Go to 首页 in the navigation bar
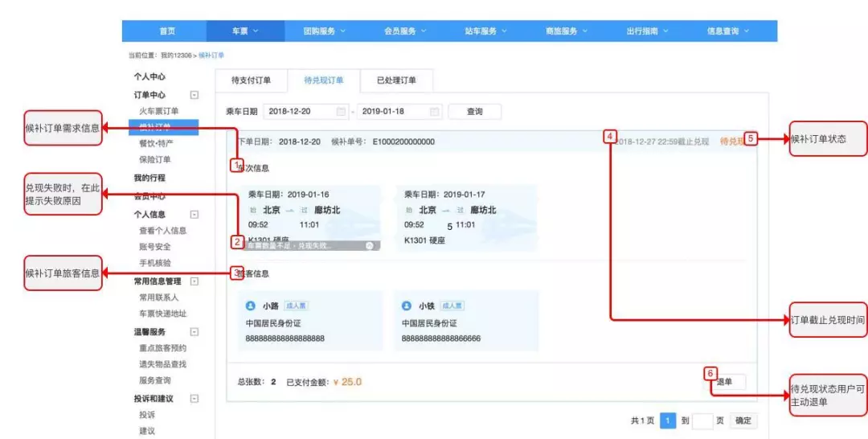Image resolution: width=868 pixels, height=439 pixels. click(167, 31)
